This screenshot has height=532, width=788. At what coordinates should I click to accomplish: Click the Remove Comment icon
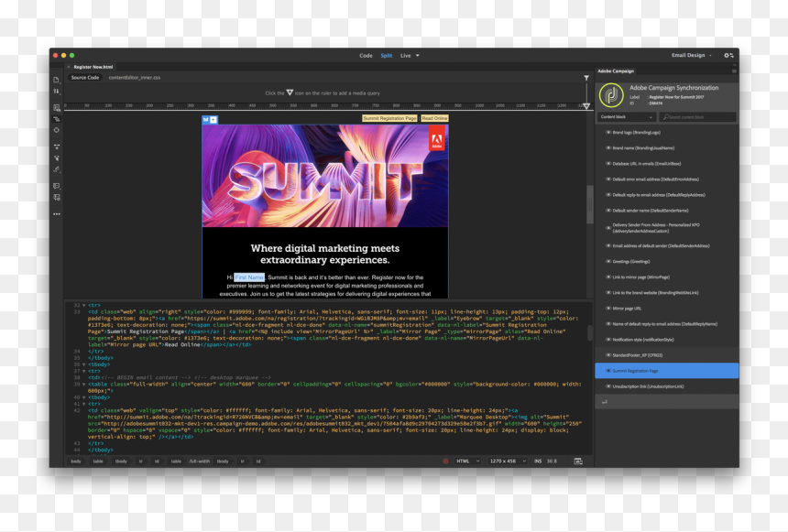tap(56, 198)
